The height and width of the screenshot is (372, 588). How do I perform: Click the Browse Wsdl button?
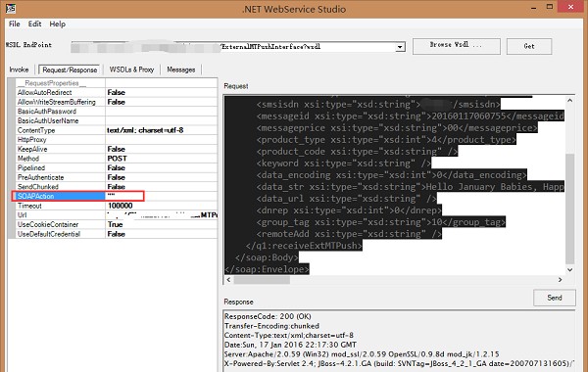click(x=457, y=46)
